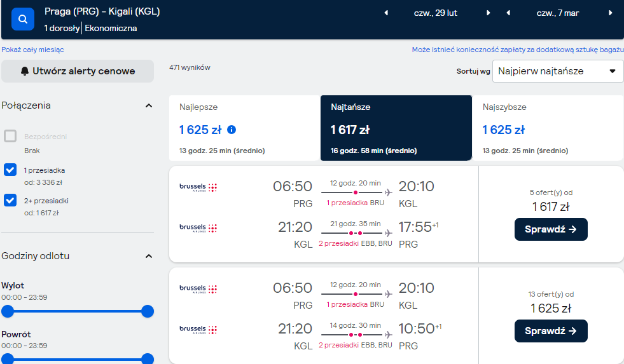Click Sprawdź for the 1 617 zł offer
The height and width of the screenshot is (364, 624).
tap(551, 229)
